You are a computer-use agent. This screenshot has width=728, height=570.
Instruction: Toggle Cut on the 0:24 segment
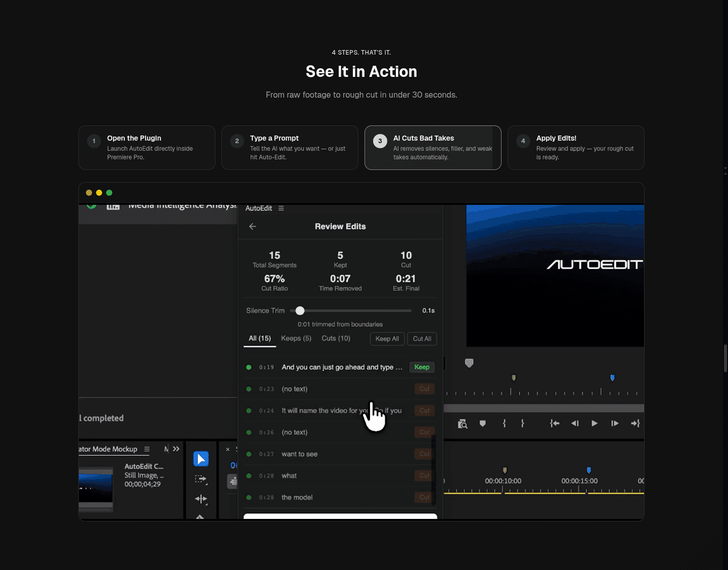pyautogui.click(x=424, y=411)
